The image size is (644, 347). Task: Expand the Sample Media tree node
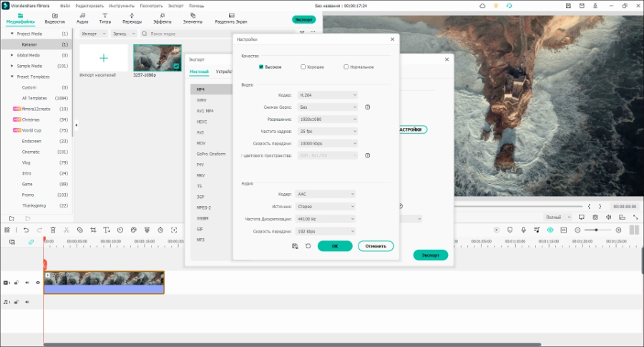tap(12, 66)
